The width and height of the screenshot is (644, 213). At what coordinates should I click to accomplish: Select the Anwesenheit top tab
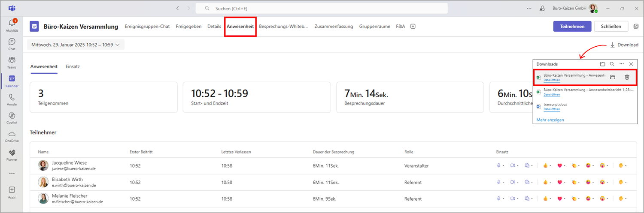(x=240, y=26)
